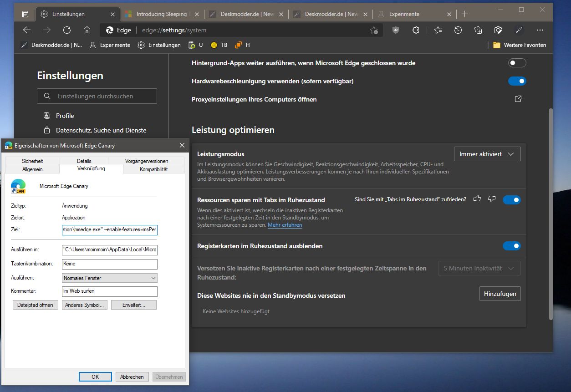Screen dimensions: 571x392
Task: Open the U bookmark in favorites bar
Action: coord(196,45)
